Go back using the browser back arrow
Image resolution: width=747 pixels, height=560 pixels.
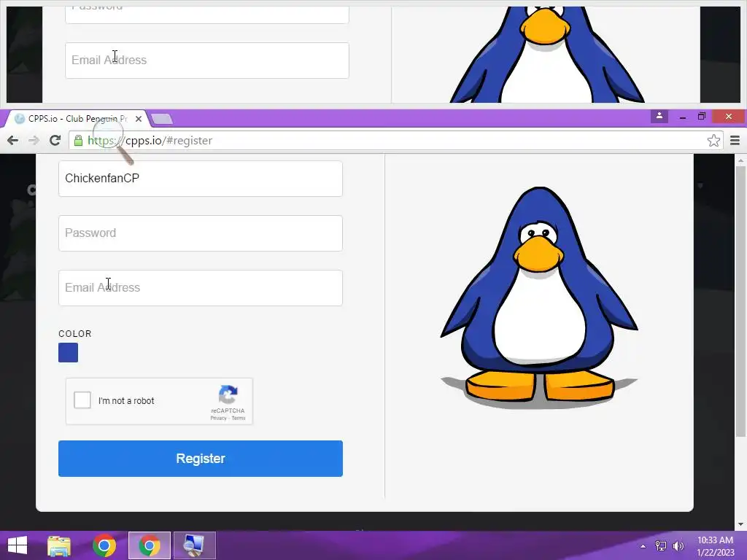[13, 141]
